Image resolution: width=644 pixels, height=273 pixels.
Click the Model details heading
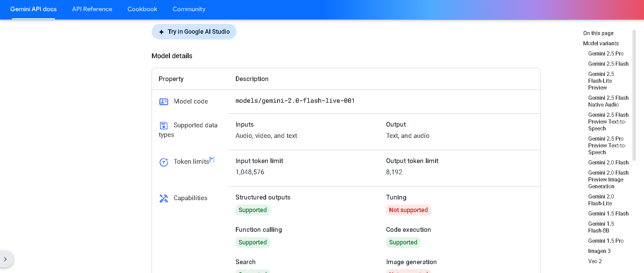(172, 56)
